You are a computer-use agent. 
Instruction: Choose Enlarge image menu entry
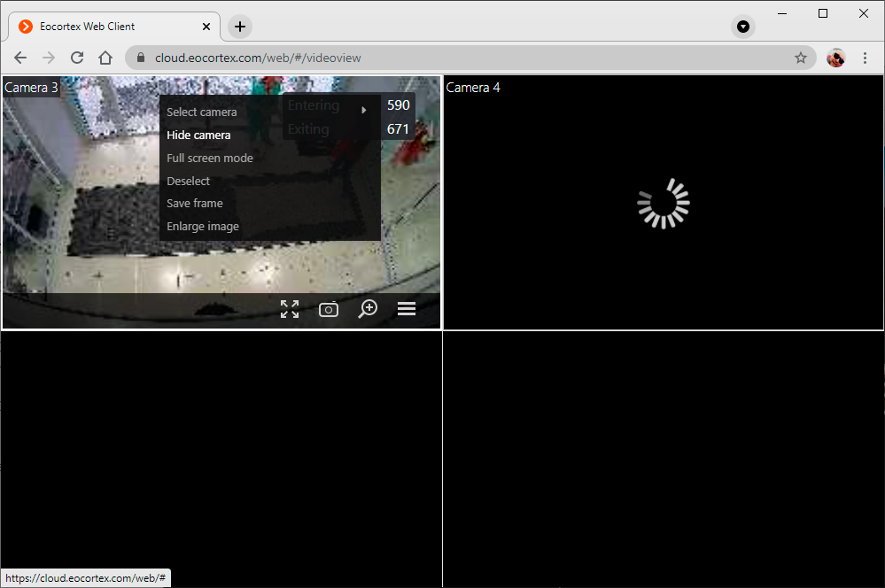pyautogui.click(x=203, y=227)
